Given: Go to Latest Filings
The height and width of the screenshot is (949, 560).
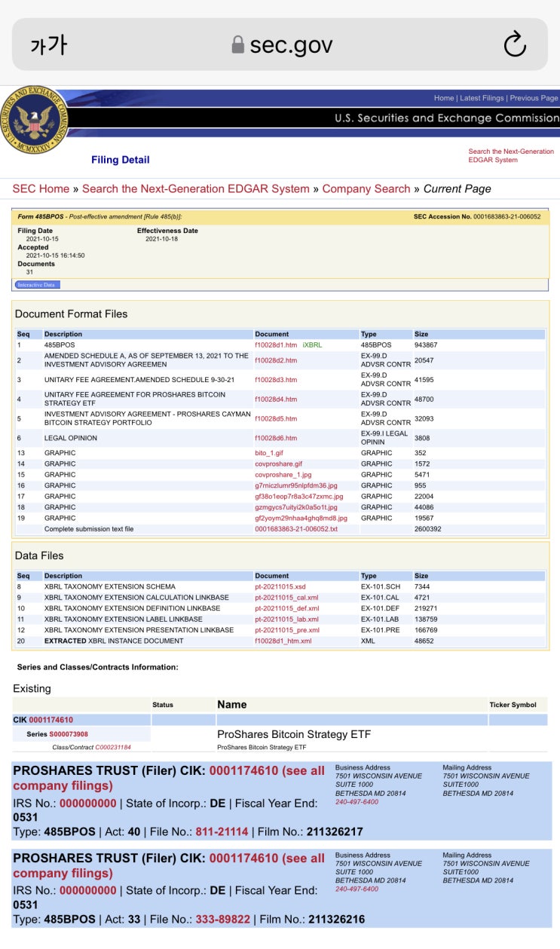Looking at the screenshot, I should click(x=482, y=98).
